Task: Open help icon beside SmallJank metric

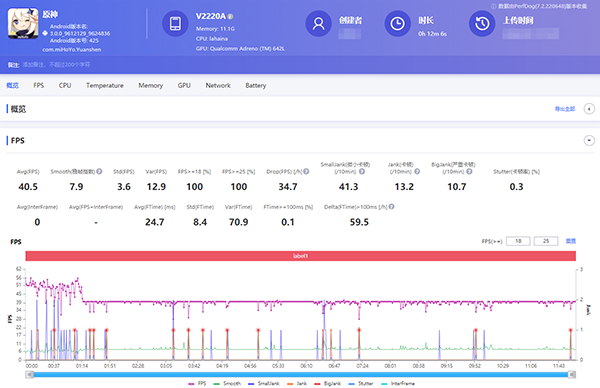Action: [x=362, y=171]
